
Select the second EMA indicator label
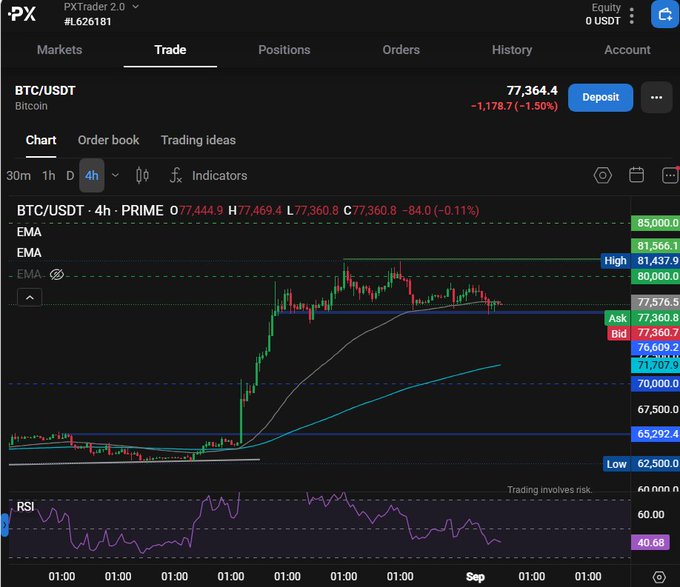tap(29, 253)
